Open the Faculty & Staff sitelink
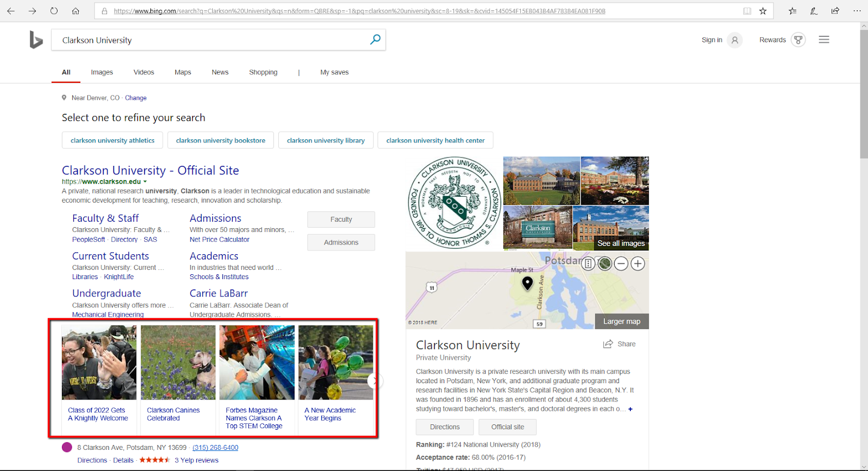868x471 pixels. click(105, 218)
